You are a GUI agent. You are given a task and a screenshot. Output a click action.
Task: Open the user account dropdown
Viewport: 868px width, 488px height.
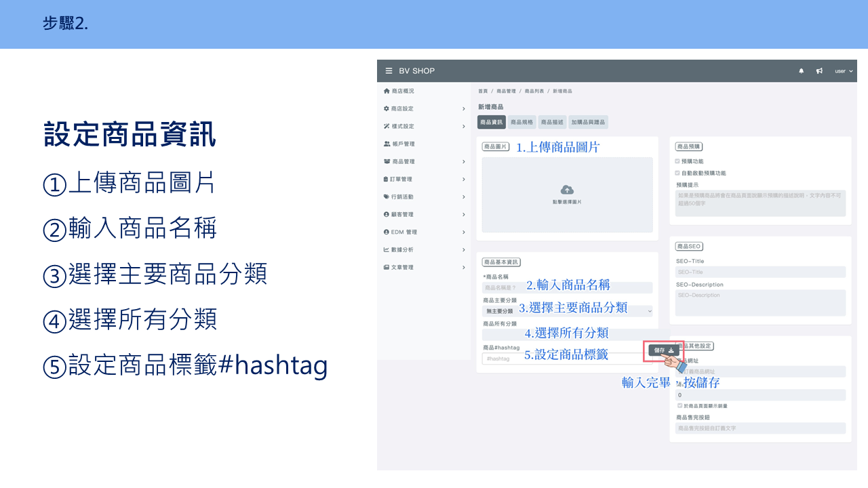844,70
